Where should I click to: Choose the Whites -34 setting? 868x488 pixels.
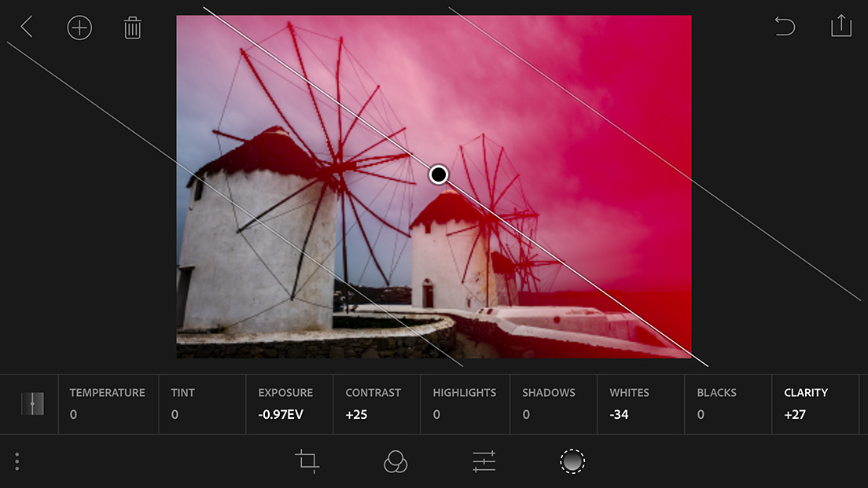click(630, 404)
